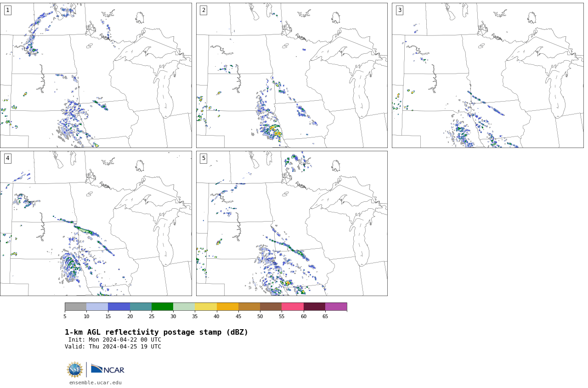Click the ensemble.ucar.edu text
Viewport: 588px width, 388px height.
click(x=96, y=382)
